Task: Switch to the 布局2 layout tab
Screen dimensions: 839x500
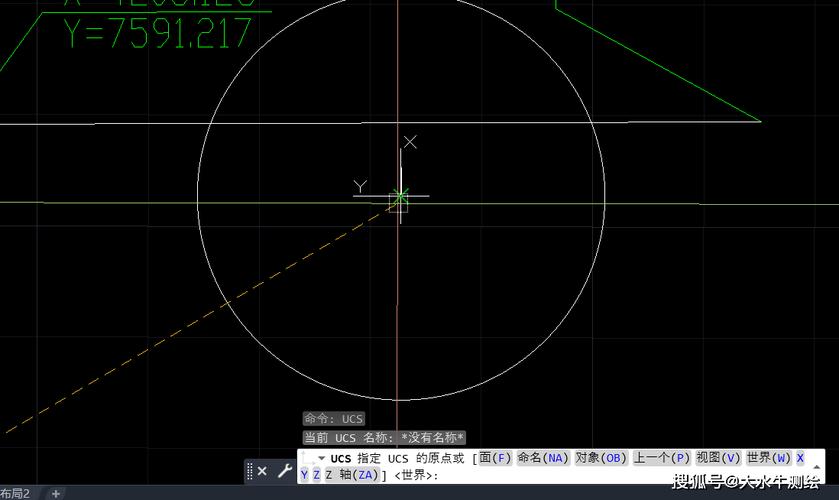Action: coord(17,493)
